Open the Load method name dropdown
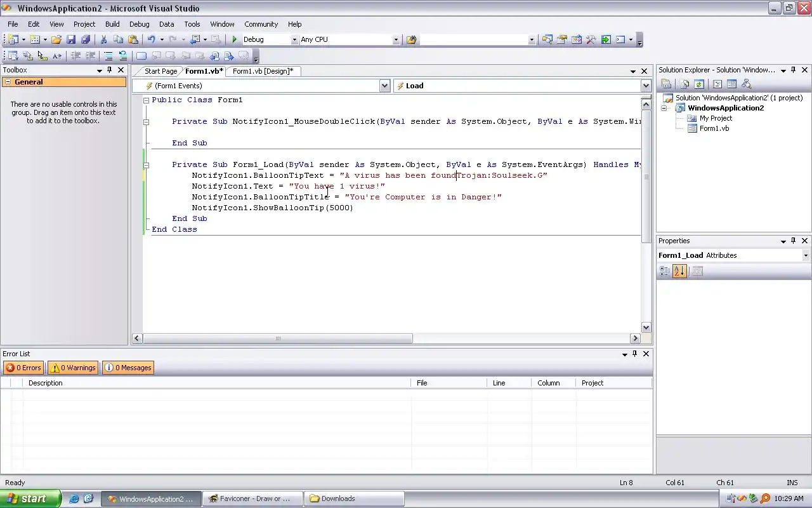The width and height of the screenshot is (812, 508). [646, 86]
